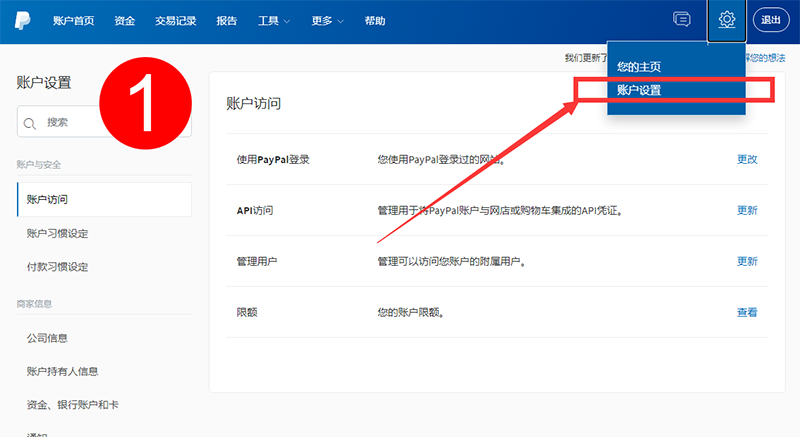Open 交易记录 in the top navigation
Image resolution: width=800 pixels, height=437 pixels.
[x=176, y=20]
